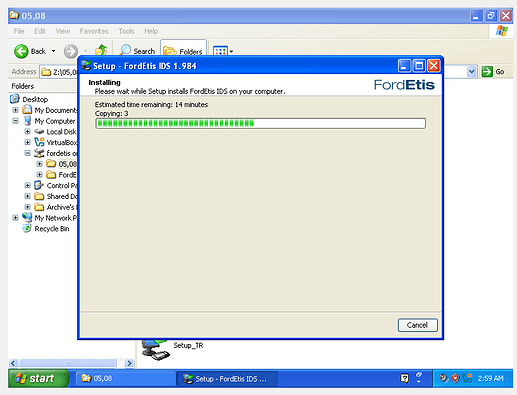This screenshot has height=395, width=517.
Task: Click the small language bar options arrow on taskbar
Action: coord(419,381)
